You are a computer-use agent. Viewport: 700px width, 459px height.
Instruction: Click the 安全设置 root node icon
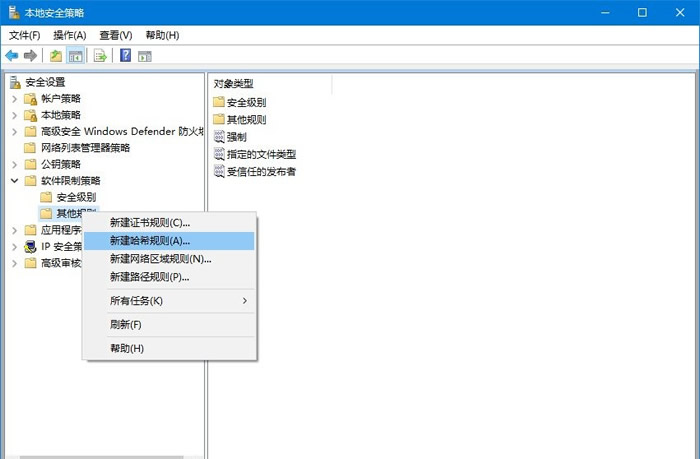(15, 82)
